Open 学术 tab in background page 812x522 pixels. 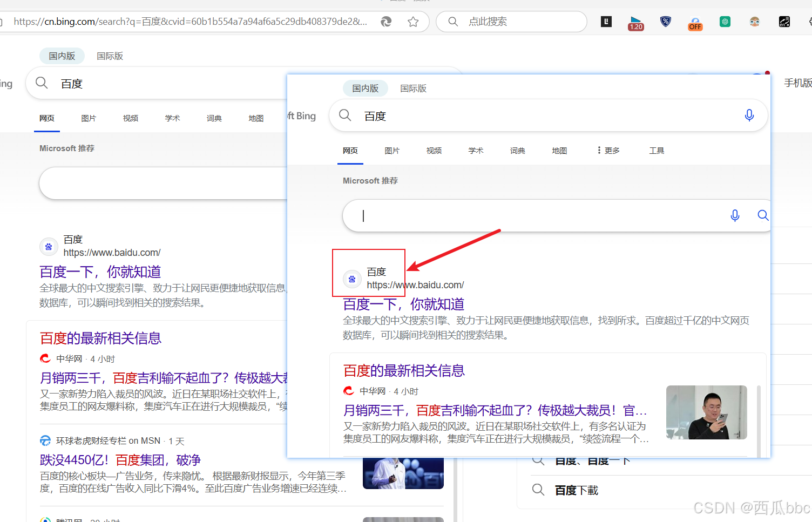[x=172, y=118]
